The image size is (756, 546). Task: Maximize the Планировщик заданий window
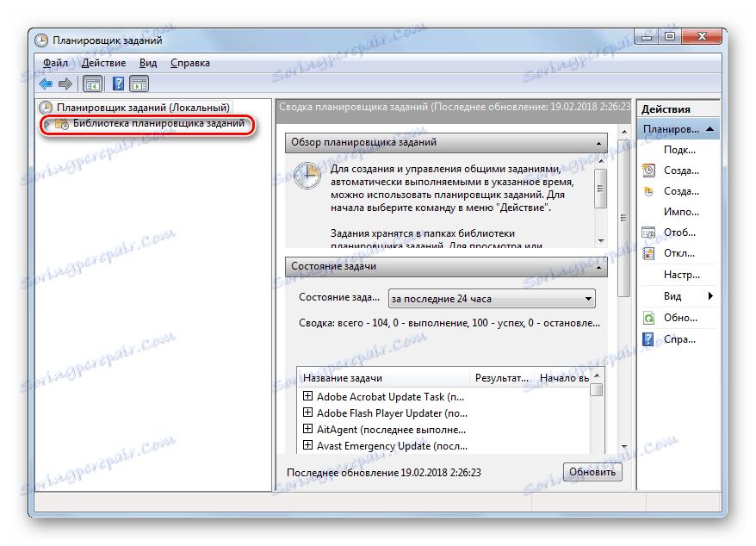(670, 37)
